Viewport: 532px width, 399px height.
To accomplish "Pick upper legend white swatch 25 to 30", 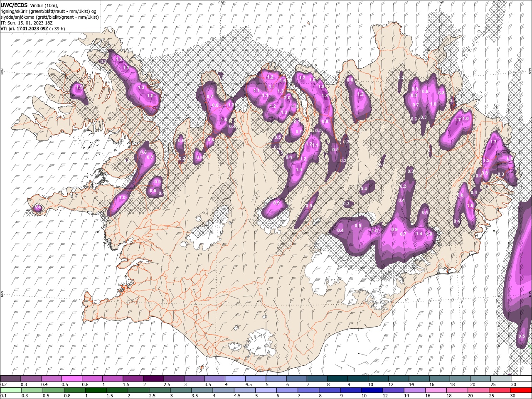I will click(501, 378).
